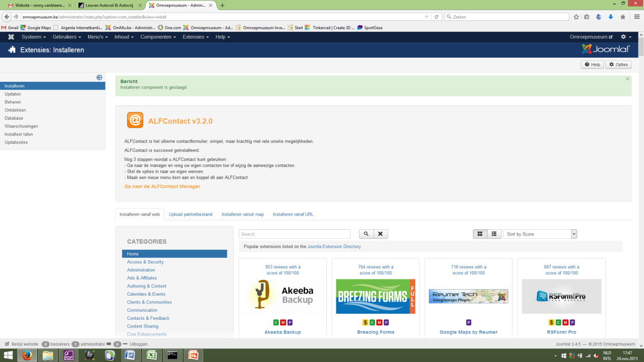This screenshot has height=362, width=644.
Task: Open a new browser tab with plus
Action: point(223,6)
